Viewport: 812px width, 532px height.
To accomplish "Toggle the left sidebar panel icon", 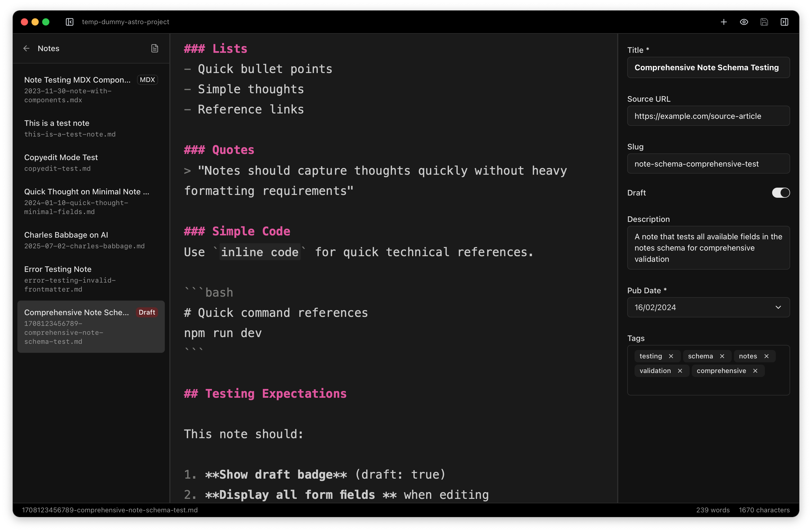I will [70, 22].
